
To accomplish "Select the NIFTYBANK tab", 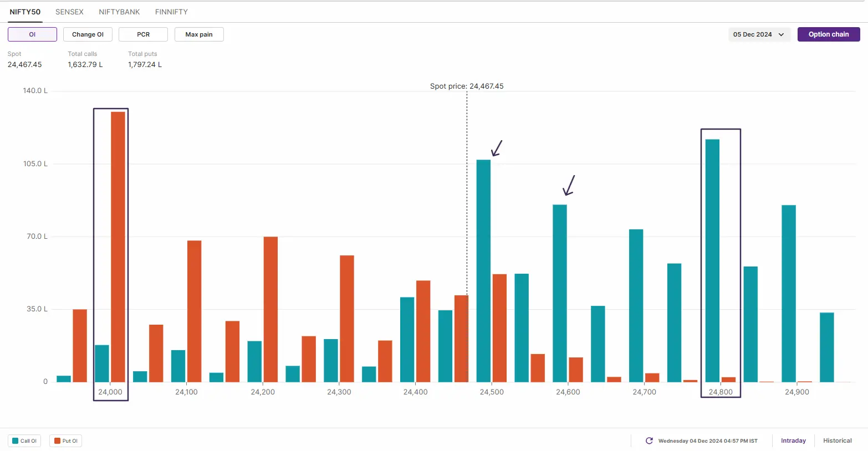I will pos(119,12).
